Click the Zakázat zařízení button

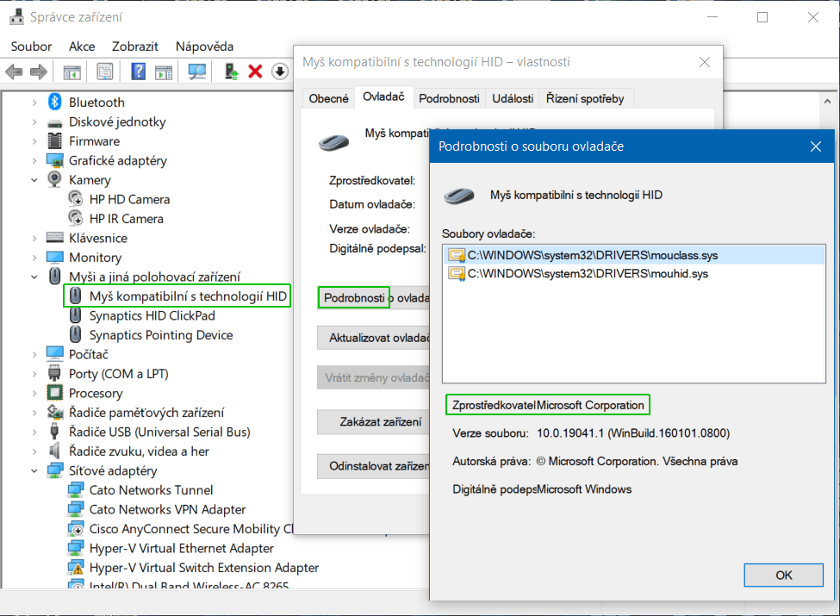[x=373, y=421]
